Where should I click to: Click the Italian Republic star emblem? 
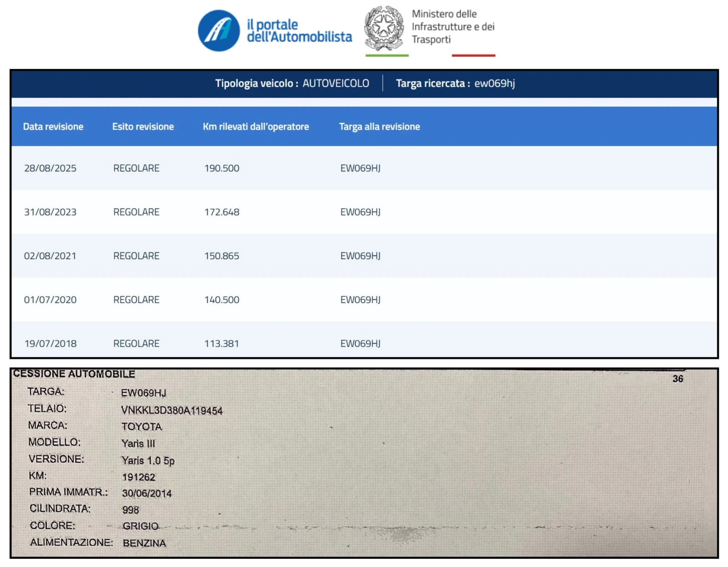[384, 27]
